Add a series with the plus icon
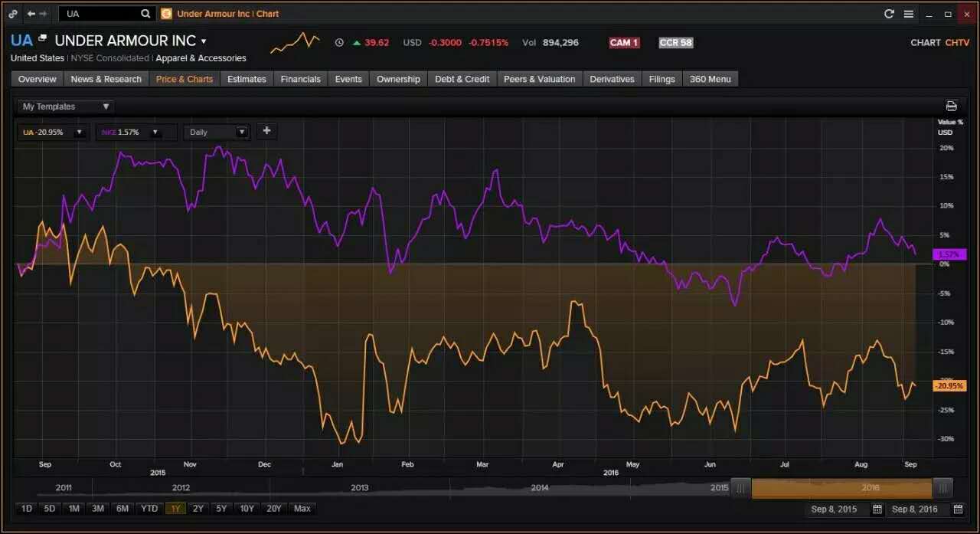The image size is (980, 534). [x=266, y=131]
